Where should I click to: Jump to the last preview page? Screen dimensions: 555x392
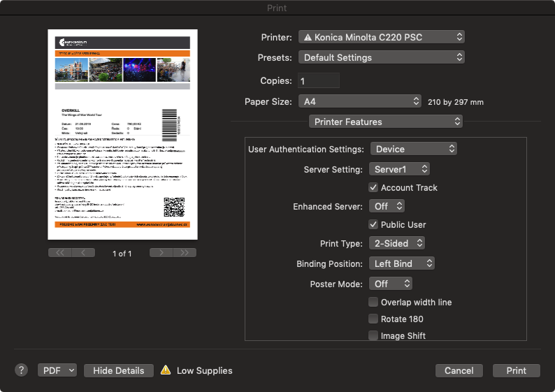pos(185,253)
